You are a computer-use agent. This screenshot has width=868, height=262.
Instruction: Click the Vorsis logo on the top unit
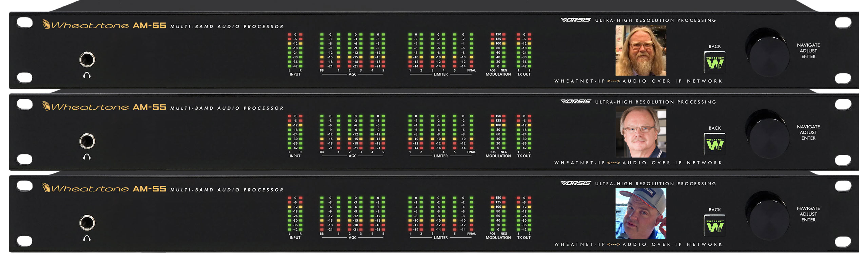[576, 20]
